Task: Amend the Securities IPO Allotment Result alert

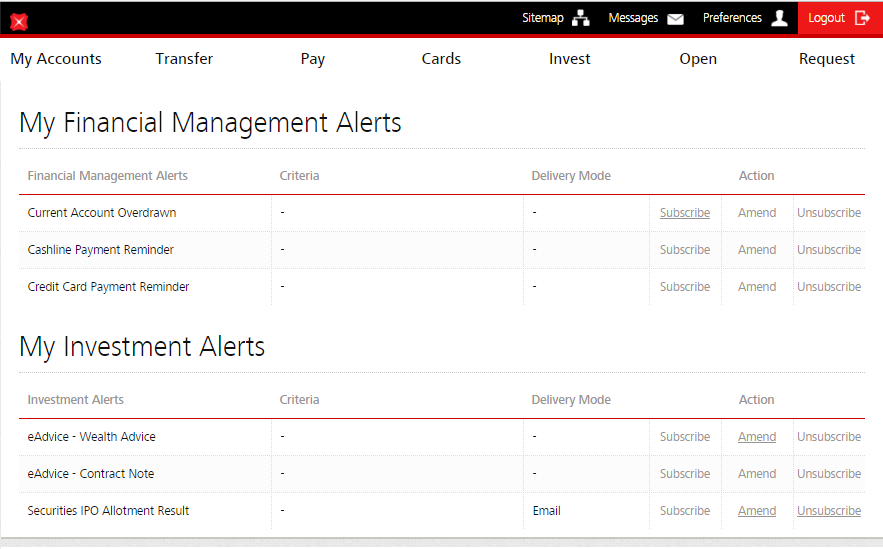Action: (757, 511)
